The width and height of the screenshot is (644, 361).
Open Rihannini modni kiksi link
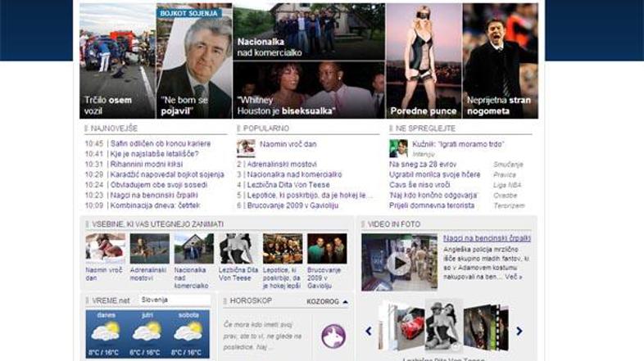coord(147,164)
